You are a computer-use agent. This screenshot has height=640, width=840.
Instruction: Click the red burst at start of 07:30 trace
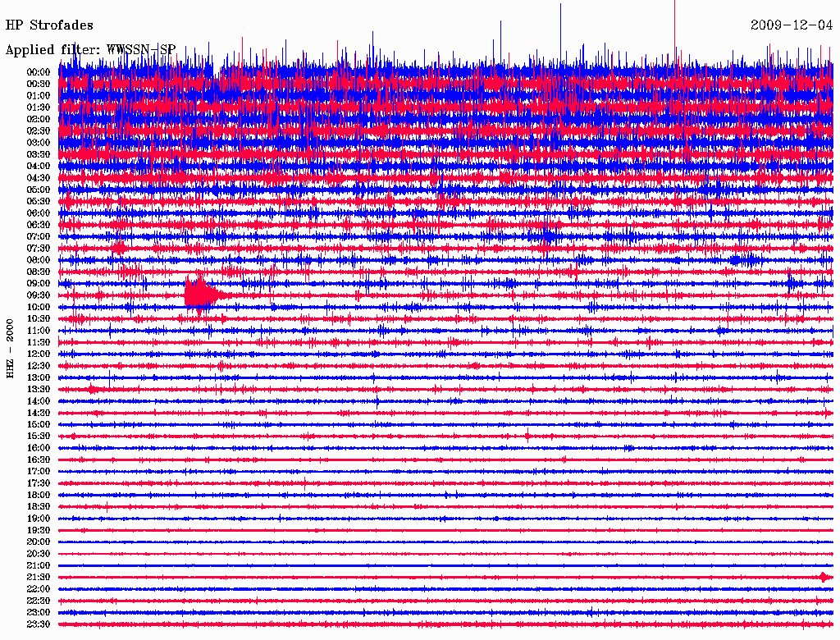[x=119, y=248]
